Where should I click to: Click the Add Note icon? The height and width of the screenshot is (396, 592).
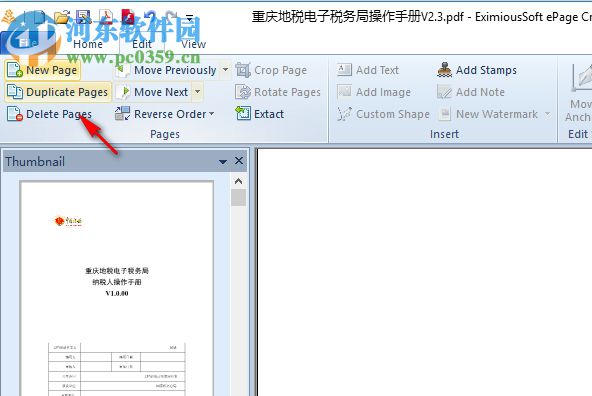point(444,92)
